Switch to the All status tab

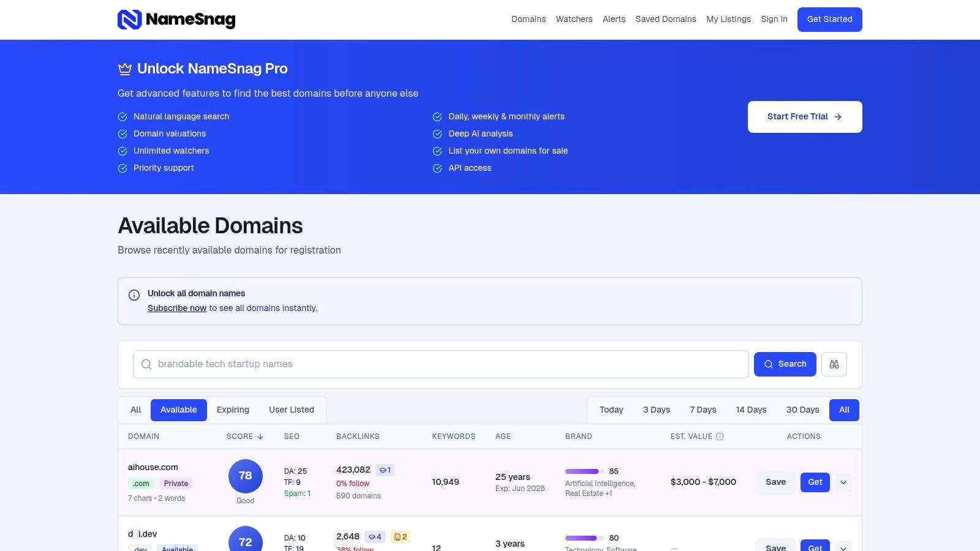pyautogui.click(x=136, y=410)
